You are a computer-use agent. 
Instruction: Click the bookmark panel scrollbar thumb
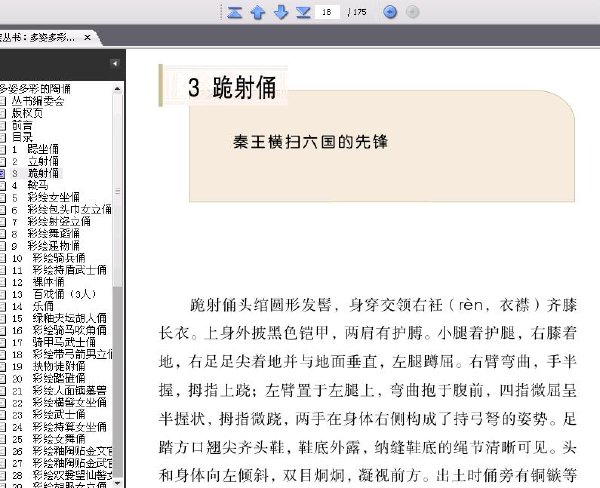[117, 190]
